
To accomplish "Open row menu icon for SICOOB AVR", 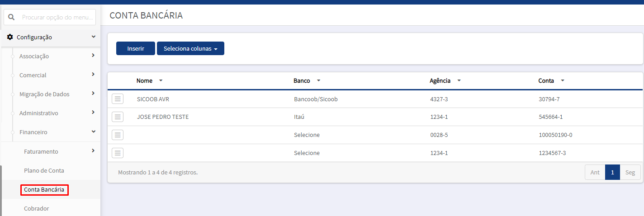I will (x=118, y=99).
